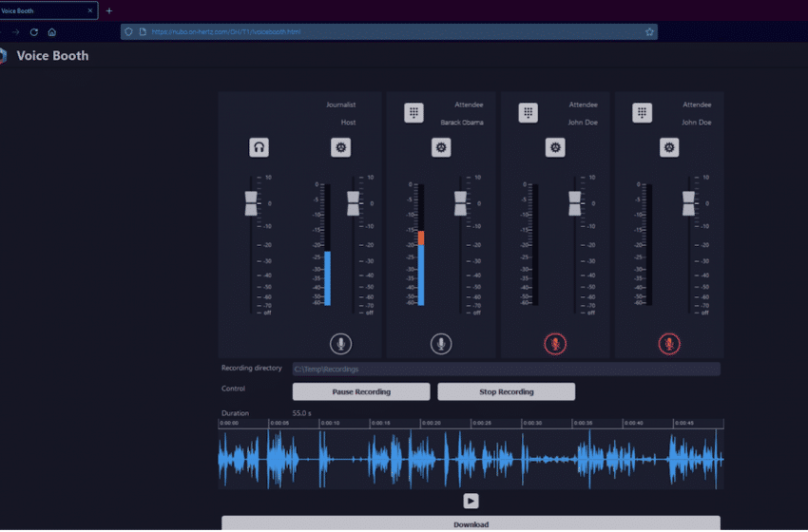Mute Barack Obama's microphone

(x=441, y=344)
